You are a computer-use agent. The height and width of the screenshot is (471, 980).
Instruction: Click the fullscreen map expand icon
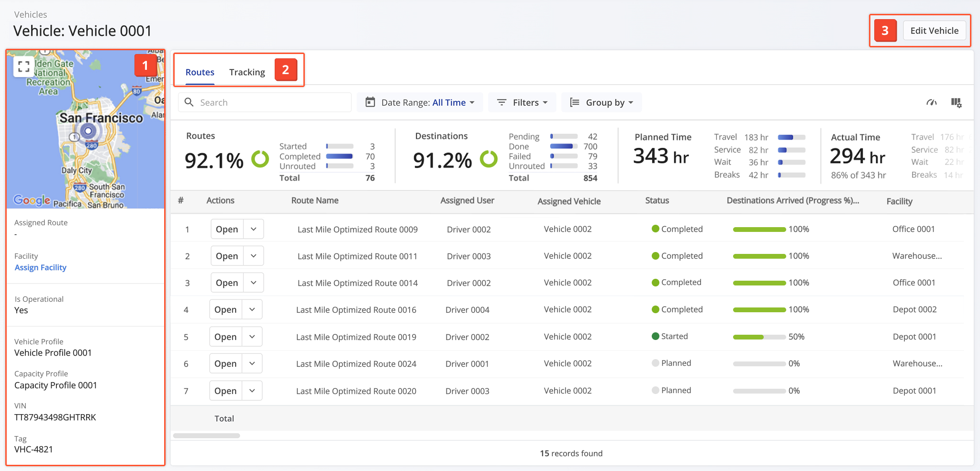tap(23, 66)
